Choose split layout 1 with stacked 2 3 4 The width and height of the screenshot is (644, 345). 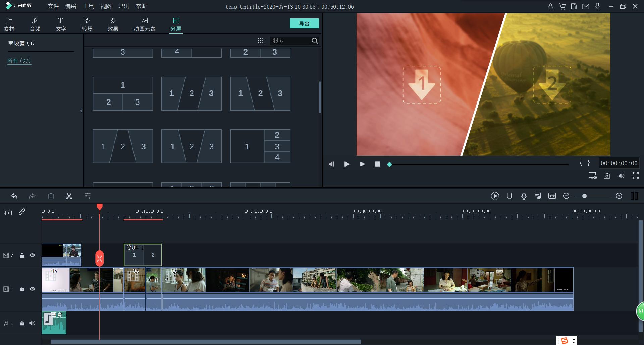pos(260,146)
